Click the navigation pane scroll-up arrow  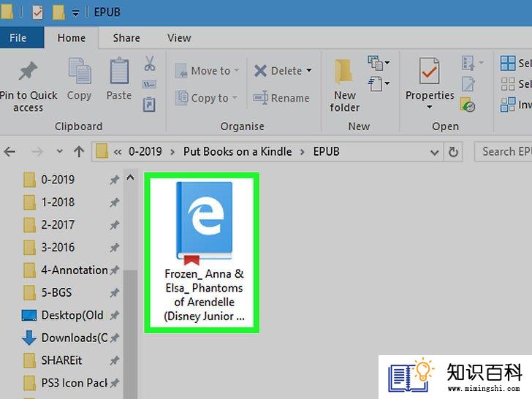pos(130,178)
